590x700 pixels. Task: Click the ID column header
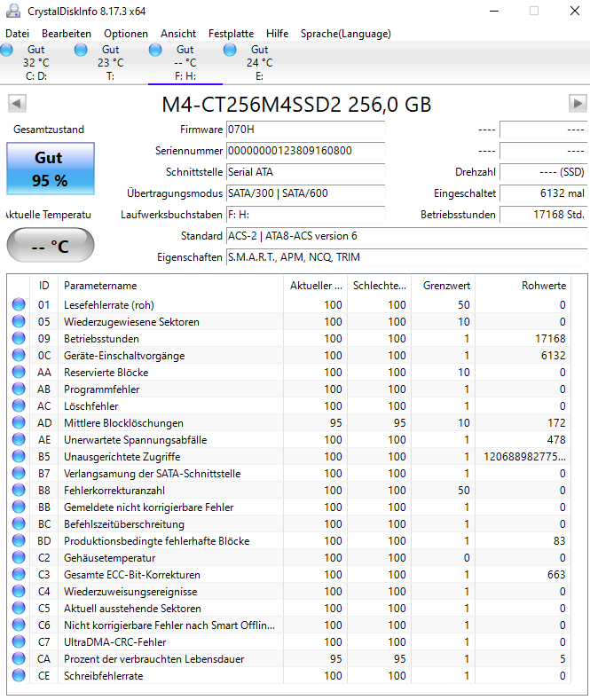[43, 286]
